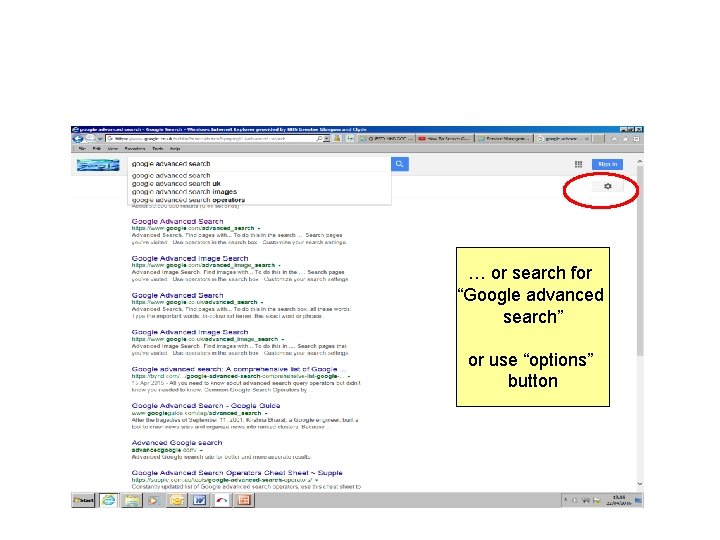720x540 pixels.
Task: Click the Internet Explorer taskbar icon
Action: [109, 500]
